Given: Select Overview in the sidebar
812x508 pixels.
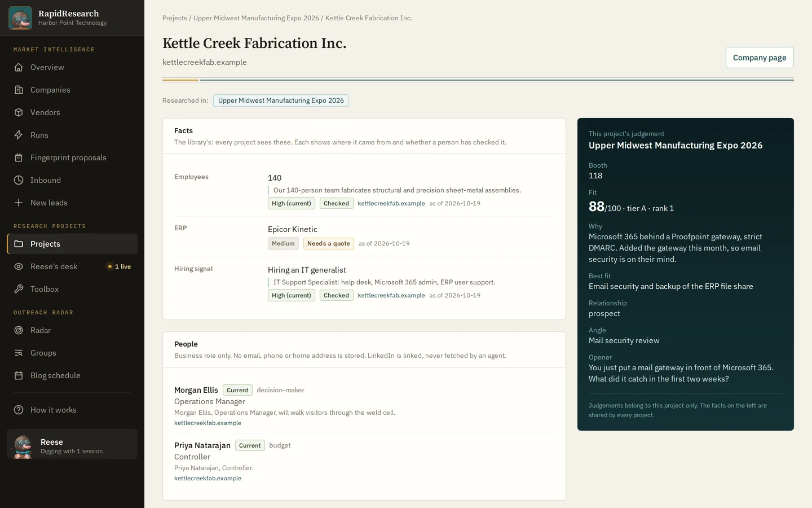Looking at the screenshot, I should (72, 67).
